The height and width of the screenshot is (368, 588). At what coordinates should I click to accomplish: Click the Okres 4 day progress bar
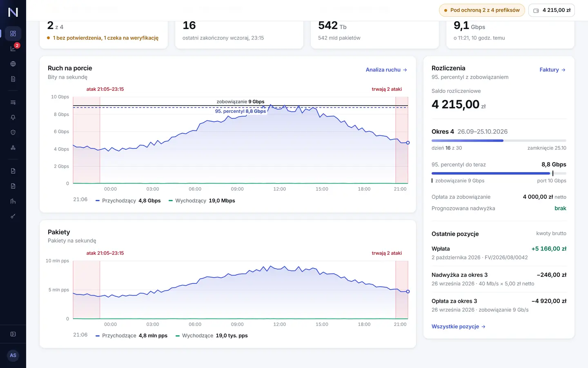tap(499, 141)
